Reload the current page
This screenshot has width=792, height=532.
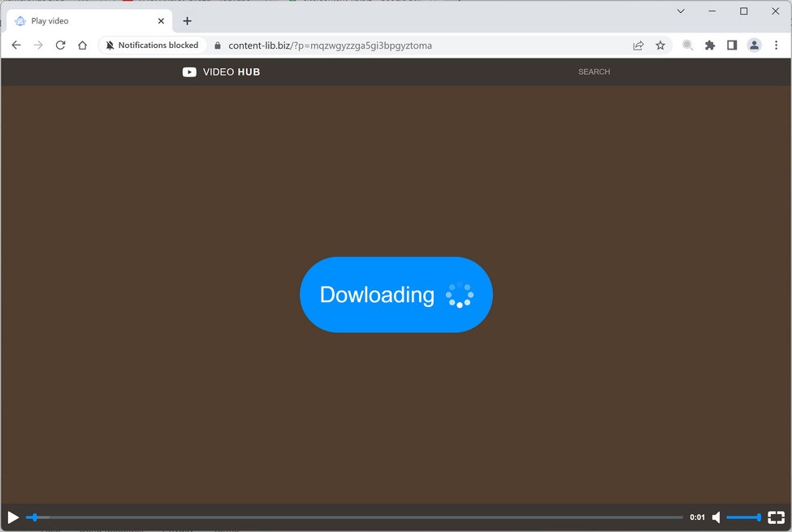pos(61,45)
